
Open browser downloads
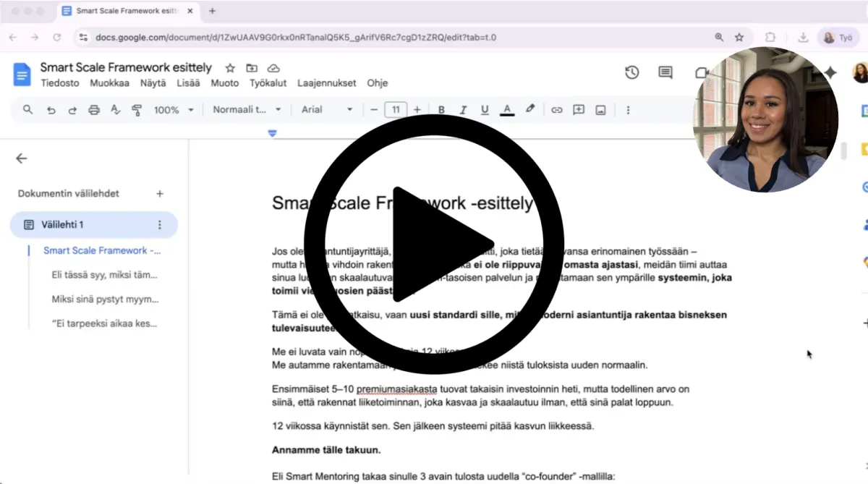pos(803,38)
